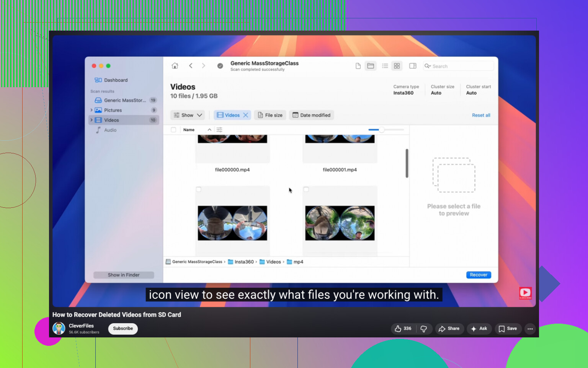Select file000001.mp4 file name
This screenshot has width=588, height=368.
pos(340,170)
